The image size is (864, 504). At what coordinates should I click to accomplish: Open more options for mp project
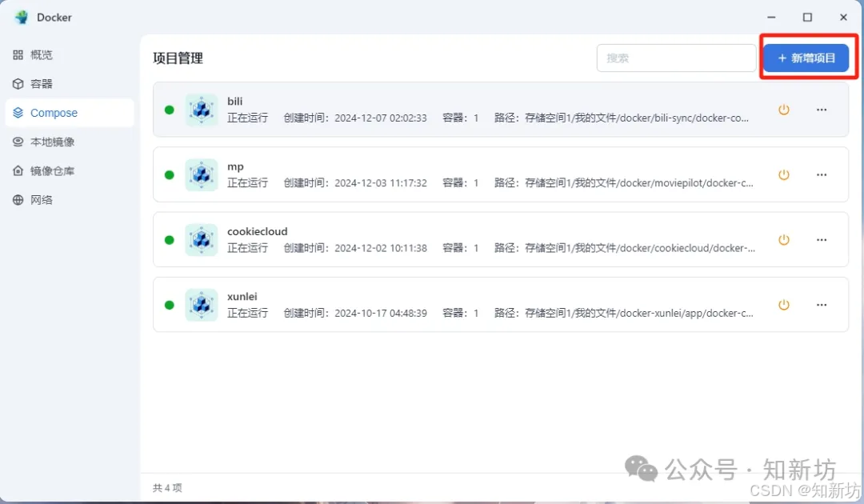(822, 174)
